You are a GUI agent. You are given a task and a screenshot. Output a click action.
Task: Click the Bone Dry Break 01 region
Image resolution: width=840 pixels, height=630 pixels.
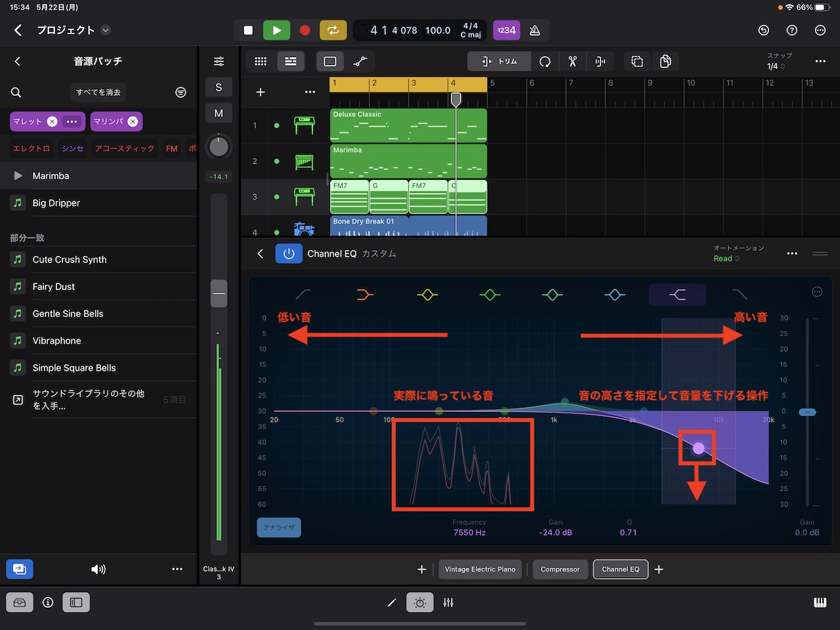408,226
